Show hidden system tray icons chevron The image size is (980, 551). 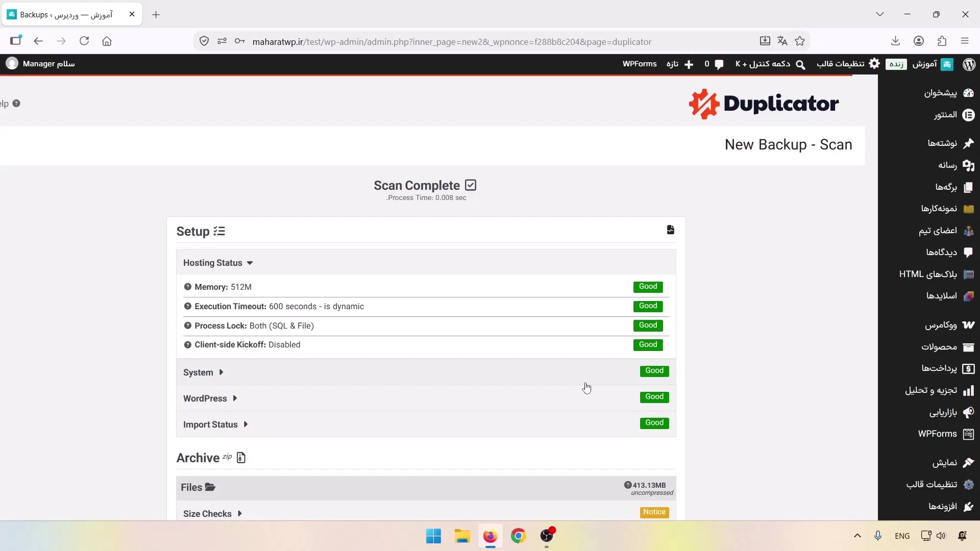pos(857,536)
